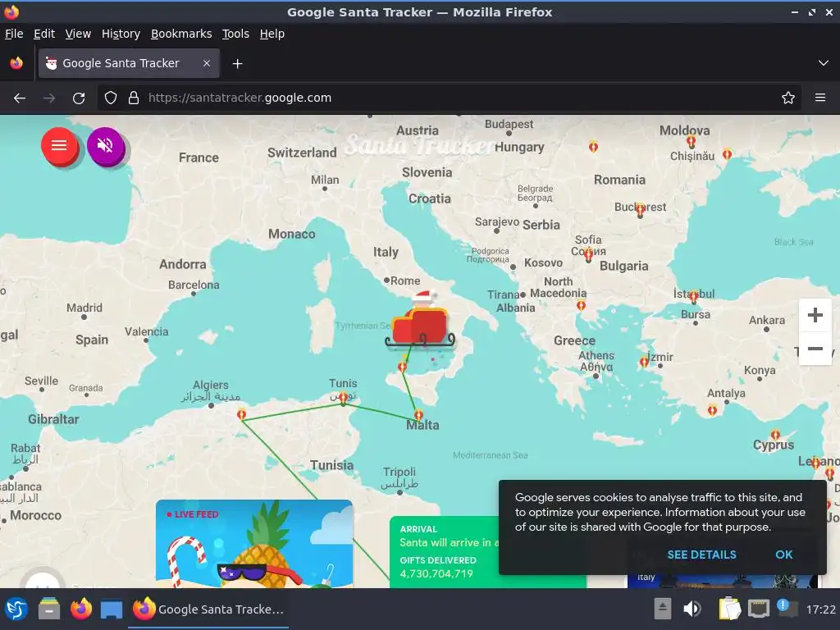This screenshot has width=840, height=630.
Task: Show site security padlock information
Action: [x=134, y=98]
